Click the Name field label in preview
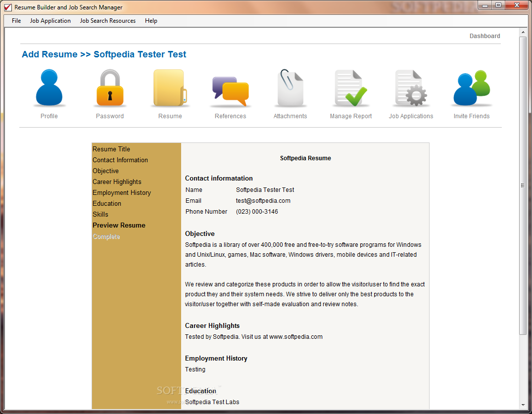 click(x=193, y=190)
